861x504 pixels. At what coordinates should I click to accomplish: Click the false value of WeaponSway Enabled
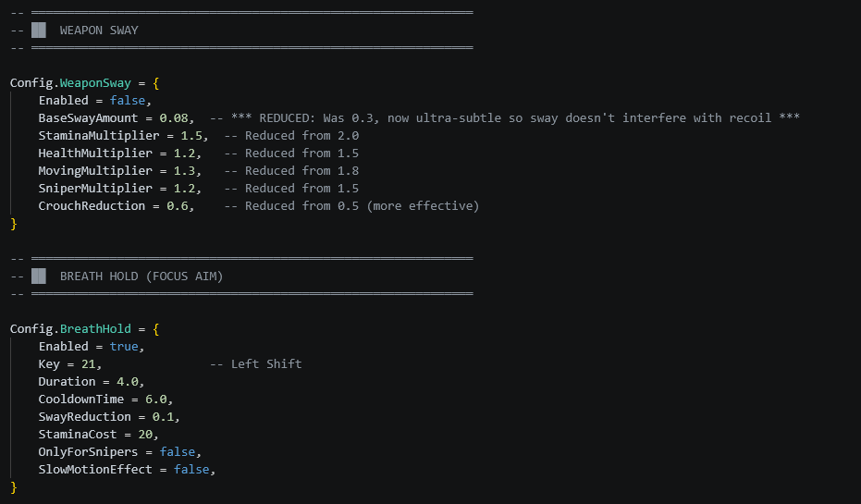(128, 101)
